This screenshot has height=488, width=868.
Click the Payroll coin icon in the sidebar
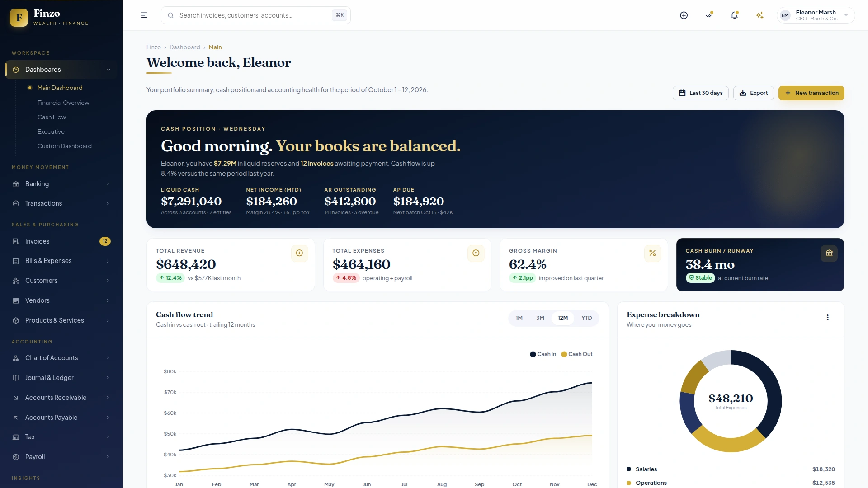coord(16,457)
